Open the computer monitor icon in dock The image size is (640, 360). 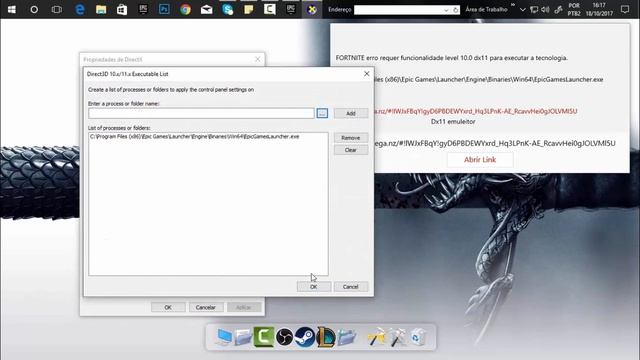click(224, 337)
